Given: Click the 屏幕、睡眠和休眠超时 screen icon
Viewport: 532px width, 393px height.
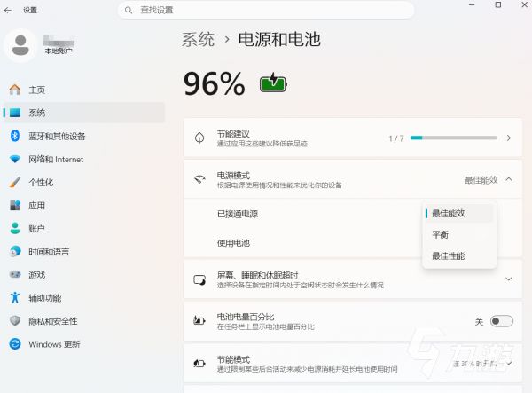Looking at the screenshot, I should pyautogui.click(x=199, y=280).
